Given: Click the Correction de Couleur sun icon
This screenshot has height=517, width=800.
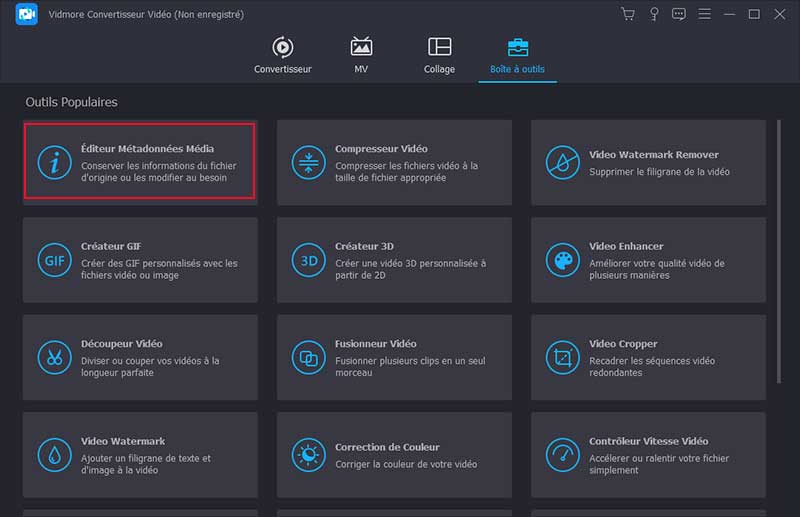Looking at the screenshot, I should [308, 455].
